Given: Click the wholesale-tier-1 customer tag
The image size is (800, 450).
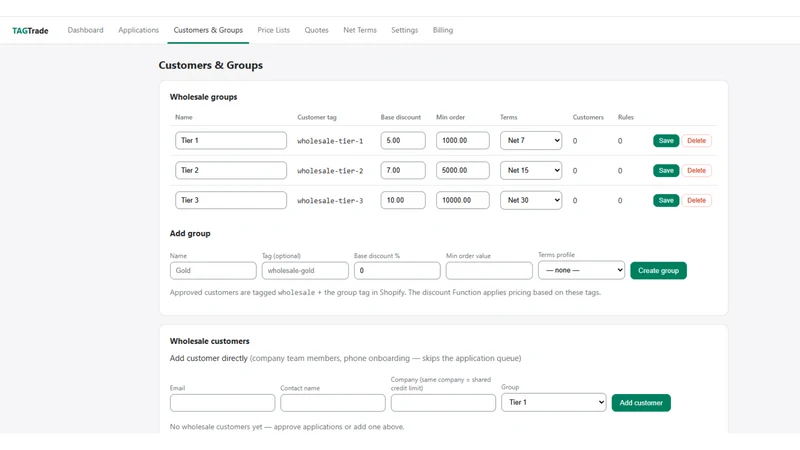Looking at the screenshot, I should coord(330,141).
